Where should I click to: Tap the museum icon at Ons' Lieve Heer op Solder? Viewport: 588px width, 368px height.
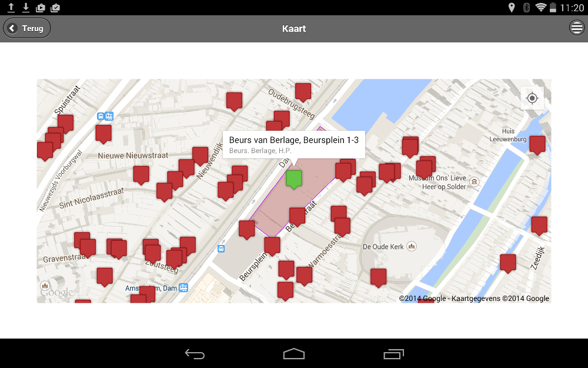click(475, 182)
